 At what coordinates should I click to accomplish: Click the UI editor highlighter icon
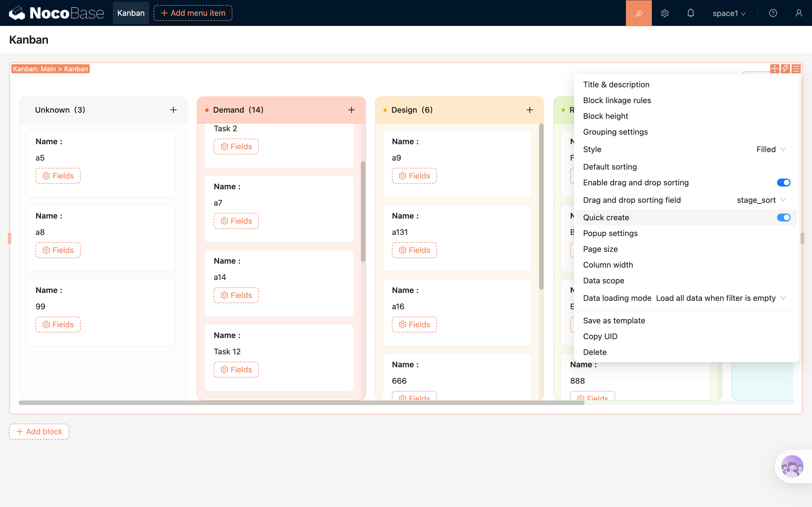[639, 13]
